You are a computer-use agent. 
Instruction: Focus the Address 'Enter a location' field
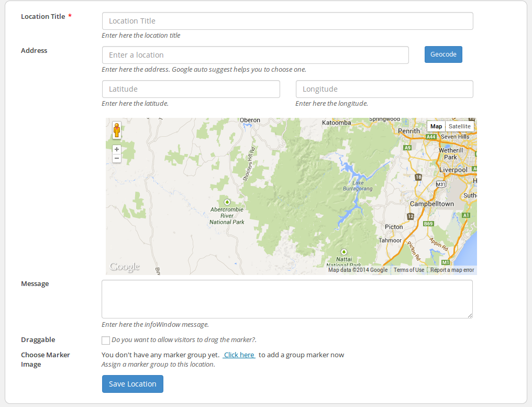(255, 55)
